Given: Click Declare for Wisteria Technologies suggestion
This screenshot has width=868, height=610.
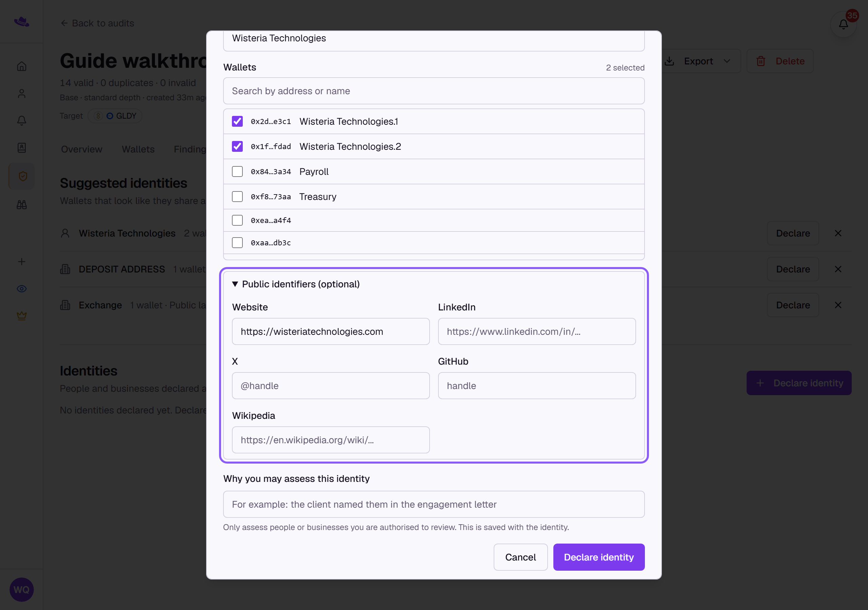Looking at the screenshot, I should pos(793,233).
